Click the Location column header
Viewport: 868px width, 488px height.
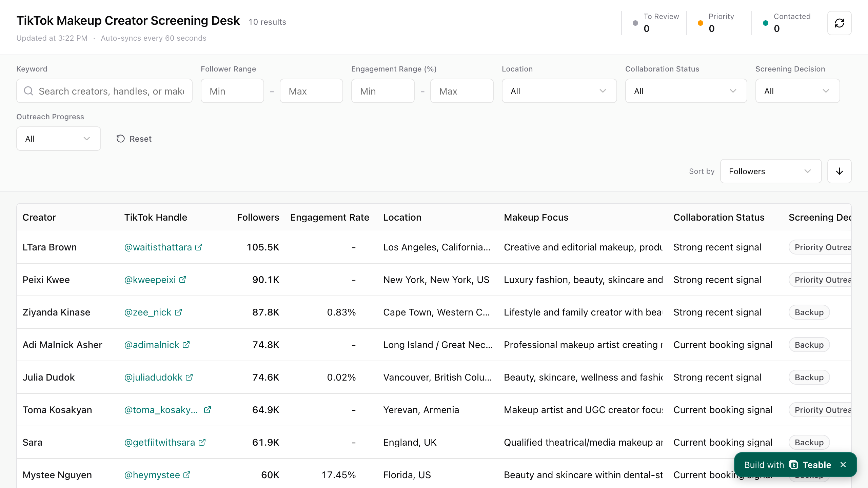[x=402, y=217]
